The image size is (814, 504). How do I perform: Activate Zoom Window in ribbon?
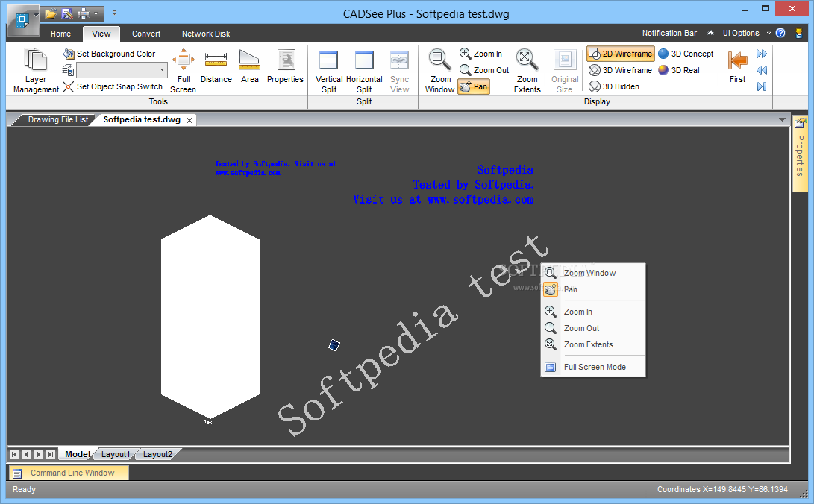(x=439, y=71)
